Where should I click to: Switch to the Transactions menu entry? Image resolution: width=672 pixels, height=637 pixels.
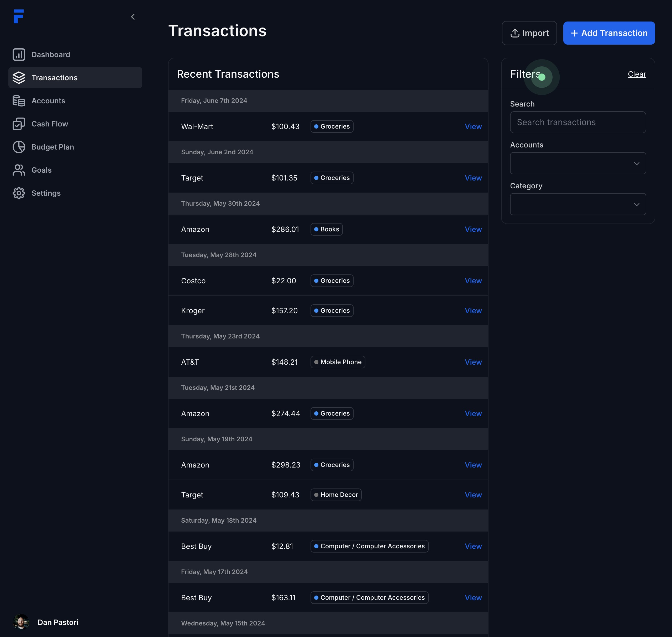tap(54, 78)
